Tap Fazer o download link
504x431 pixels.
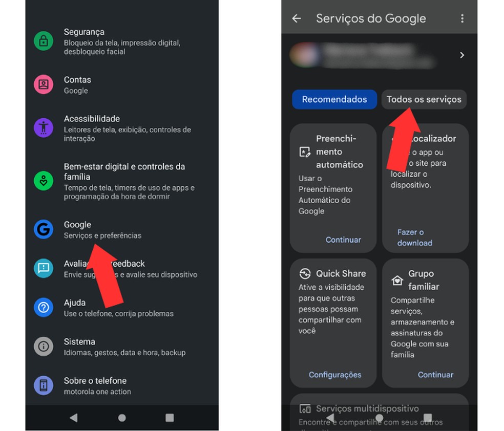click(415, 238)
